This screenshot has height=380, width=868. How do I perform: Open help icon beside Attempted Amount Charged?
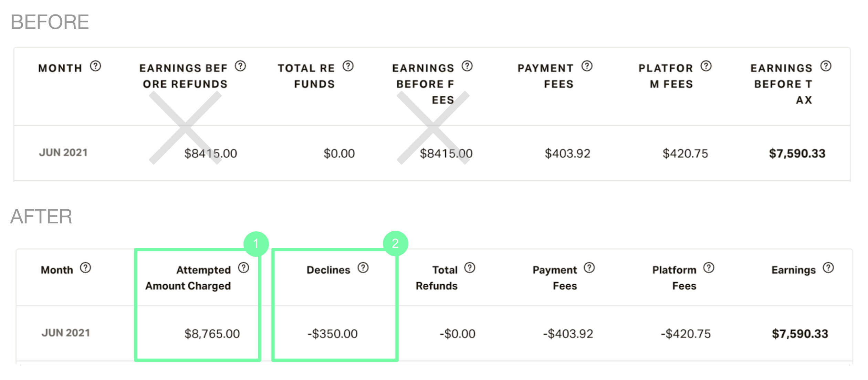tap(243, 267)
